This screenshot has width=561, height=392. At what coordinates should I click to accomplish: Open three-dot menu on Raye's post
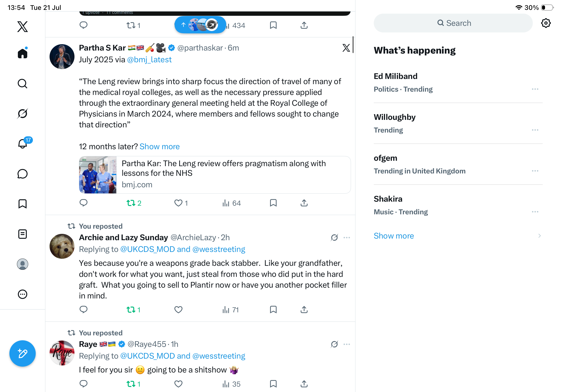pyautogui.click(x=347, y=344)
